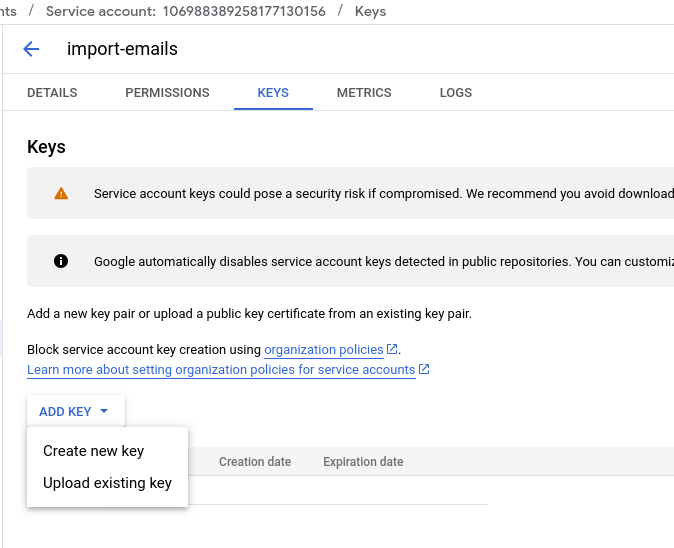Viewport: 674px width, 548px height.
Task: Click the ADD KEY dropdown arrow
Action: pos(104,411)
